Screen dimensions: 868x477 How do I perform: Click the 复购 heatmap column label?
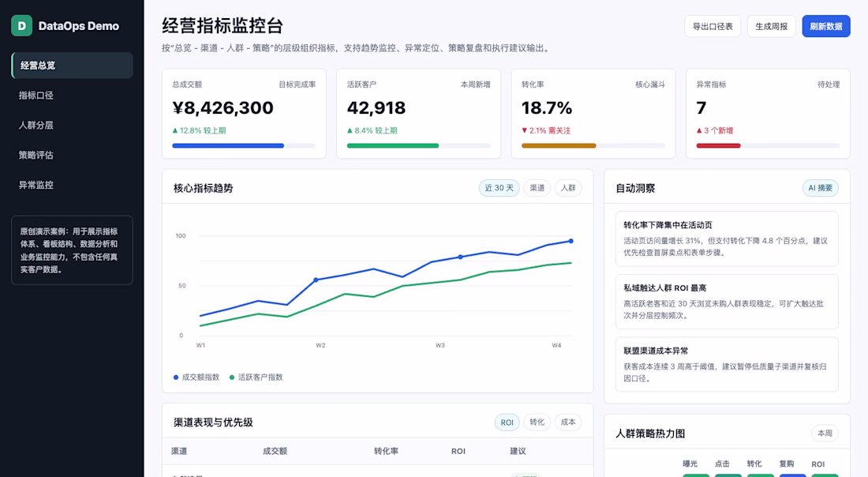(x=786, y=464)
